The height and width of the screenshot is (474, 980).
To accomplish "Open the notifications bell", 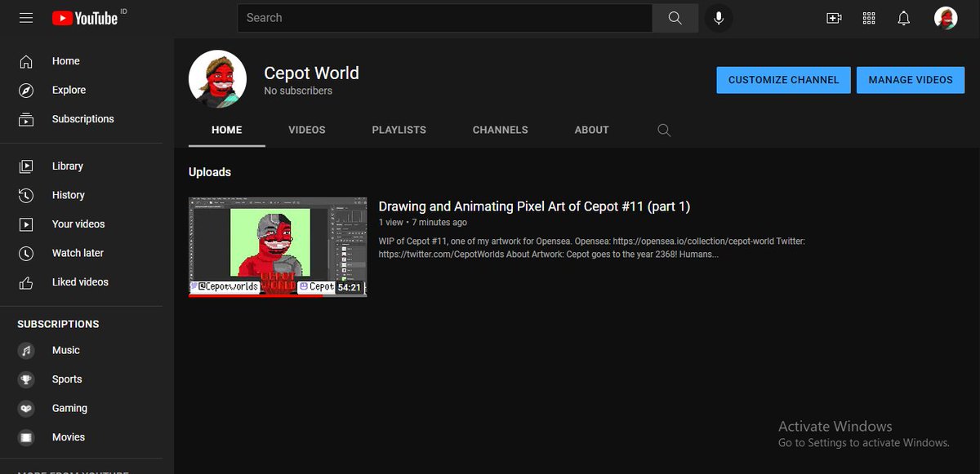I will point(903,17).
